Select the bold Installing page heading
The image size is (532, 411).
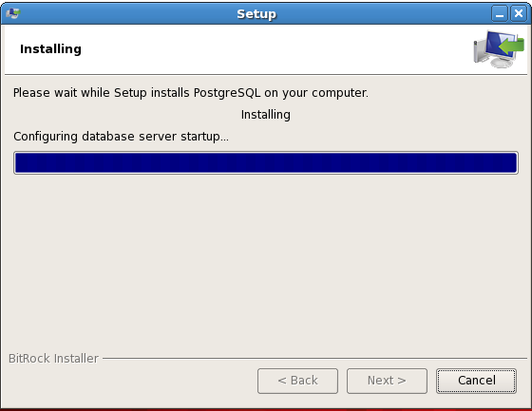tap(50, 49)
